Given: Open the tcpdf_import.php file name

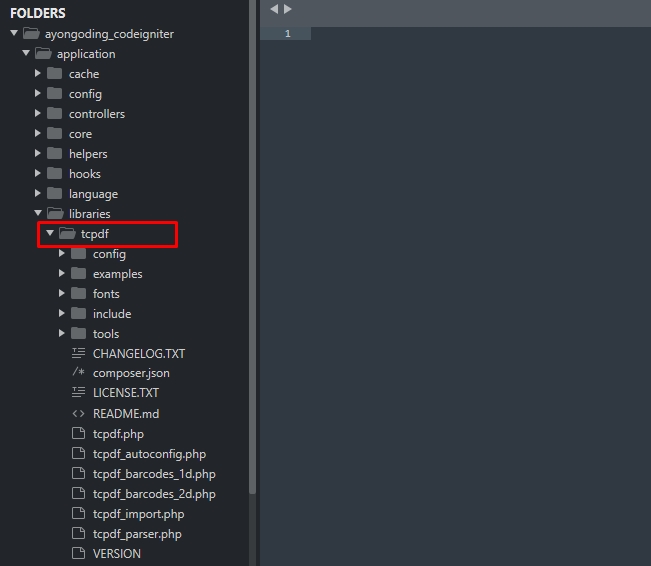Looking at the screenshot, I should coord(139,514).
